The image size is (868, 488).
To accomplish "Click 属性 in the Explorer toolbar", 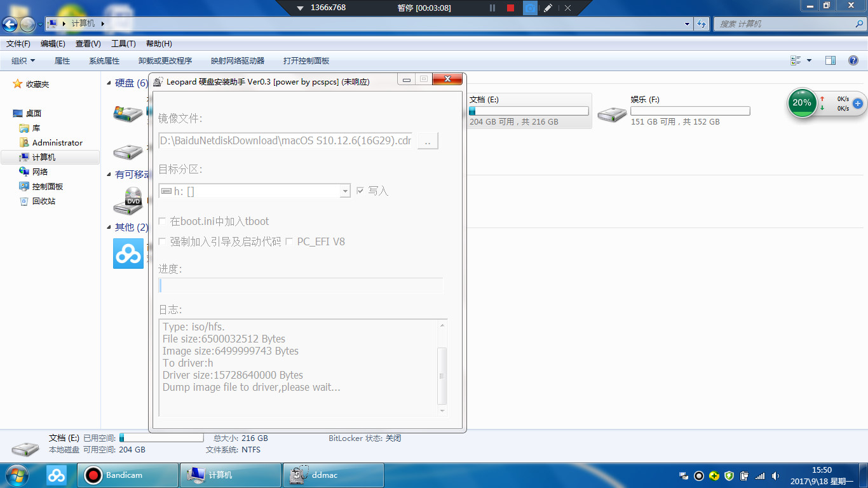I will coord(62,61).
